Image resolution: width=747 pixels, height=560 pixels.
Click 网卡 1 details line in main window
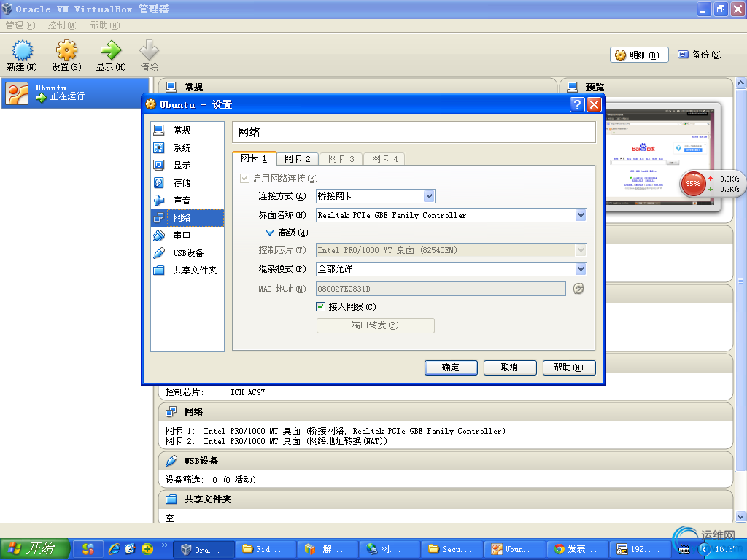(x=336, y=431)
